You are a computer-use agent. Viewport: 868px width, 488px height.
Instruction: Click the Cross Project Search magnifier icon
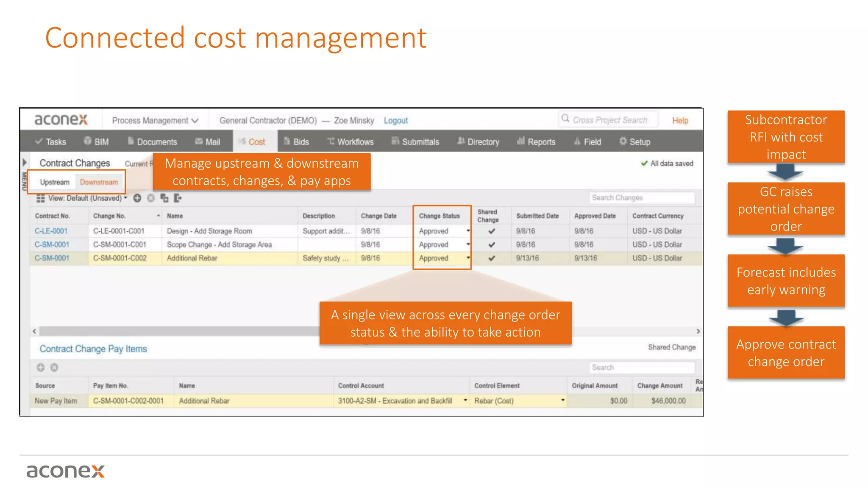[x=565, y=119]
